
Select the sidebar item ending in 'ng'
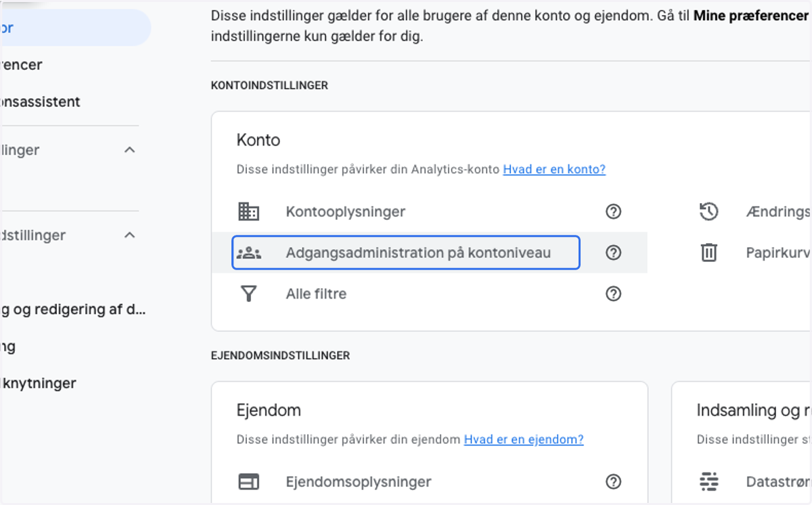[x=8, y=347]
